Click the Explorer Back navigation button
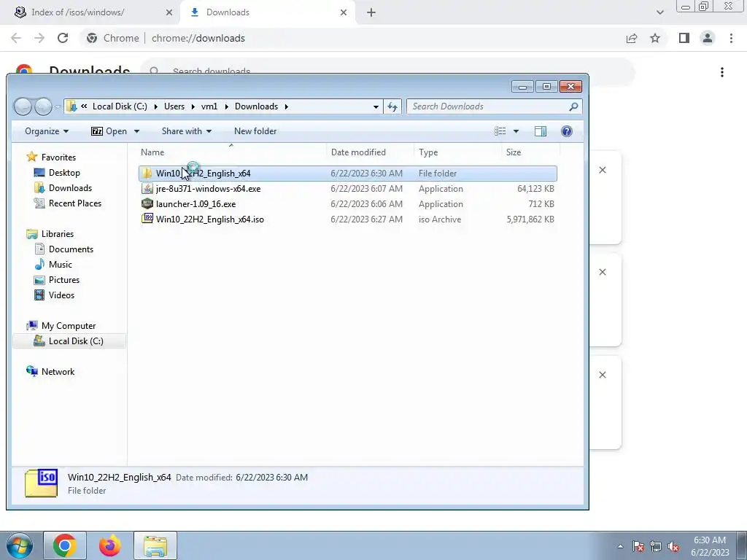 [x=23, y=106]
